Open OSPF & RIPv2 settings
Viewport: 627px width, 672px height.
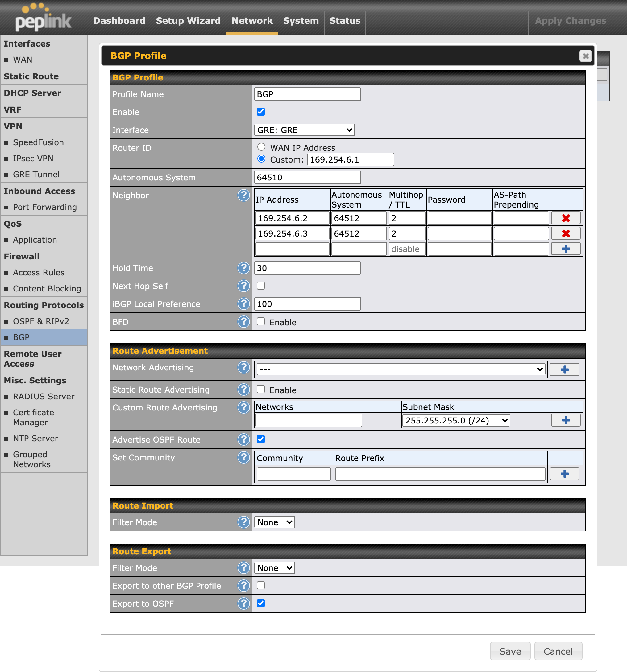41,321
